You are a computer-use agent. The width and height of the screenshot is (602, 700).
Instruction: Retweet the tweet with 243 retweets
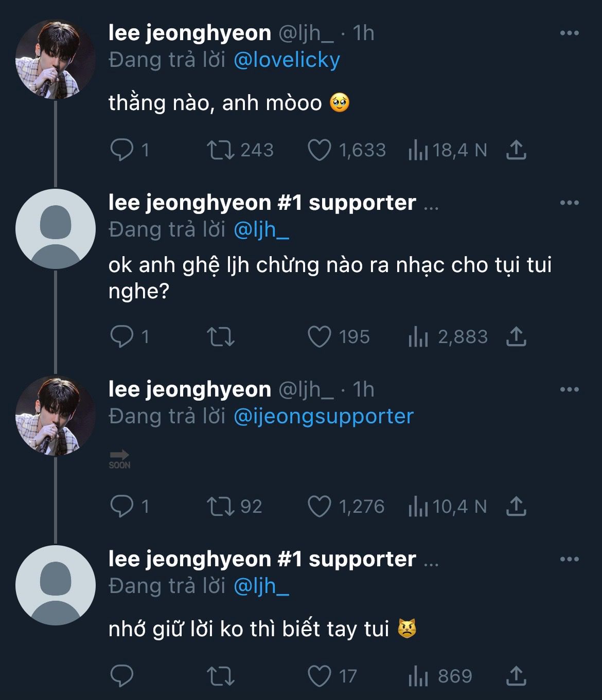click(x=220, y=150)
